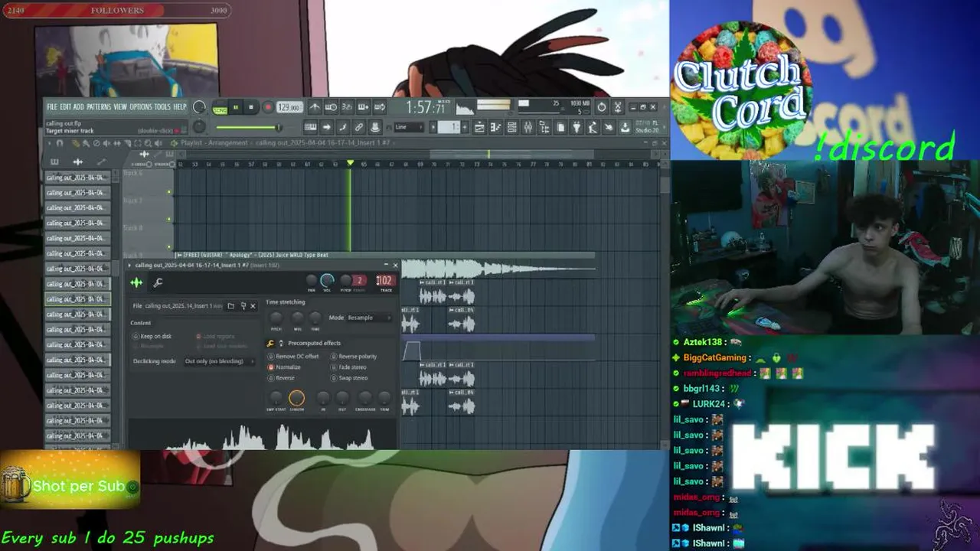Click Track 8 label in playlist
Screen dimensions: 980x551
coord(133,228)
